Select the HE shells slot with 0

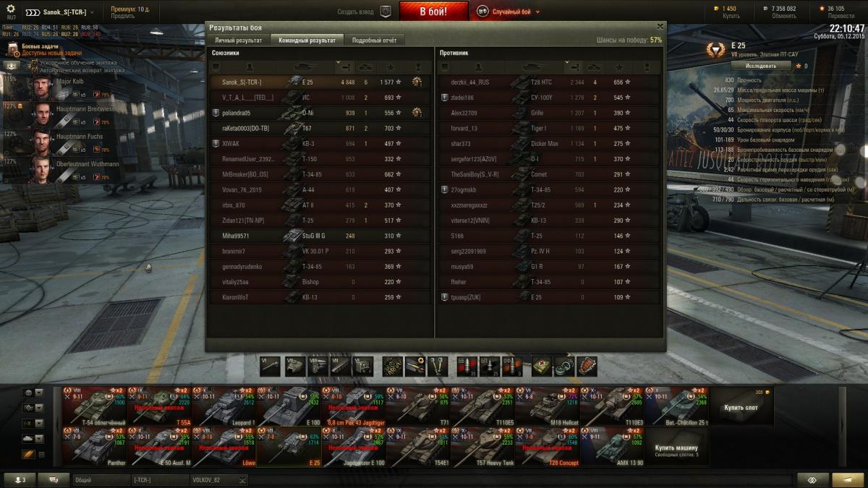click(511, 366)
